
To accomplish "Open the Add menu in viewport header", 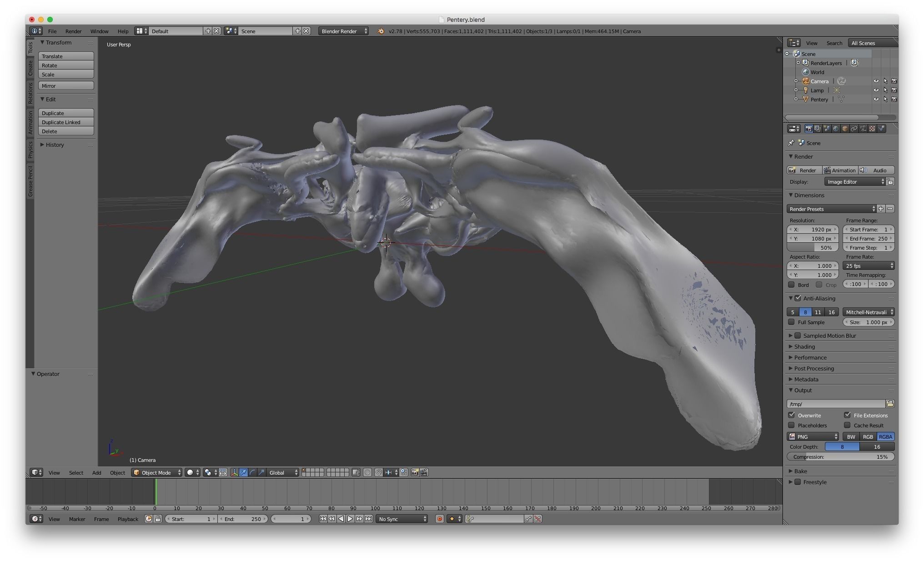I will (96, 472).
